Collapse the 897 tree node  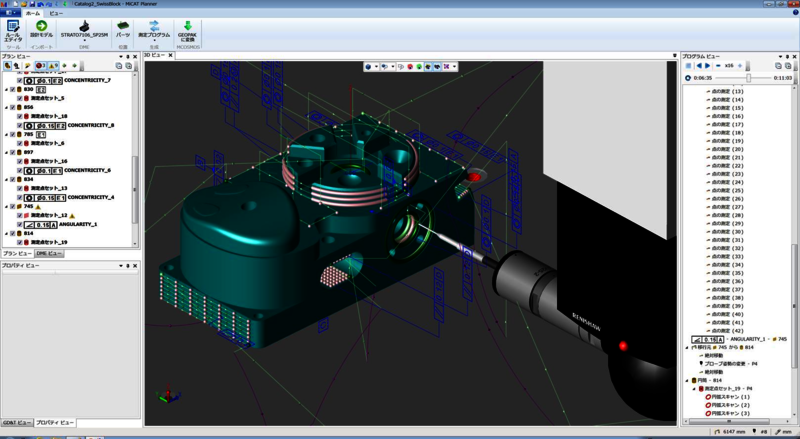tap(7, 152)
